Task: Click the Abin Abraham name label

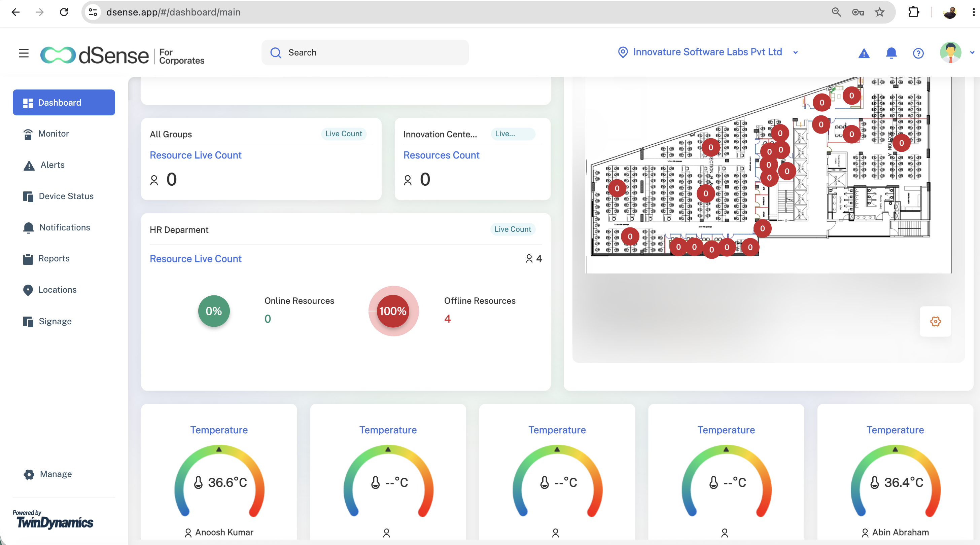Action: 901,533
